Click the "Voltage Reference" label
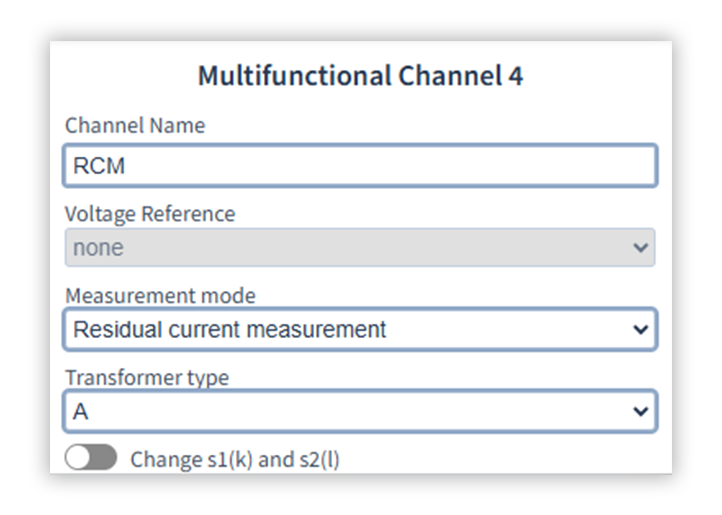Viewport: 722px width, 515px height. click(150, 214)
